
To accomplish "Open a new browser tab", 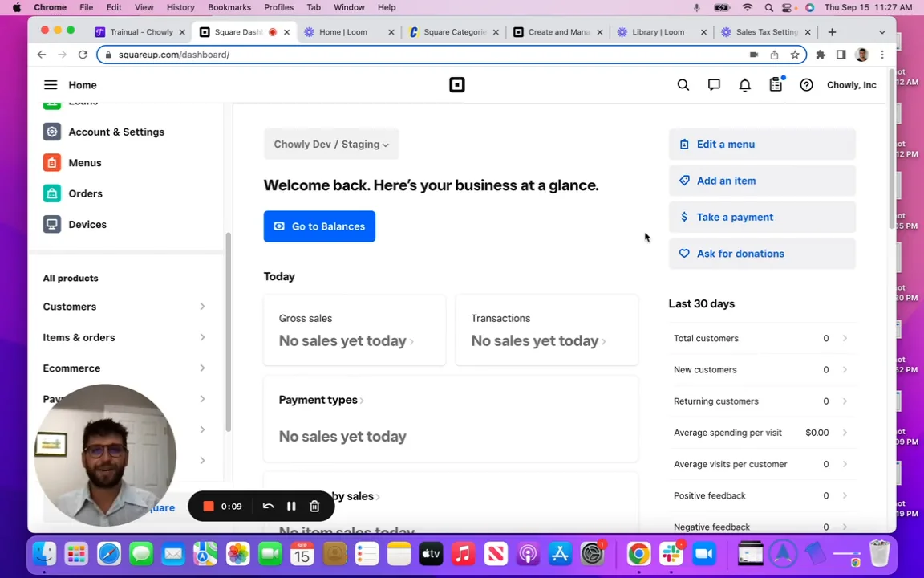I will [x=832, y=32].
